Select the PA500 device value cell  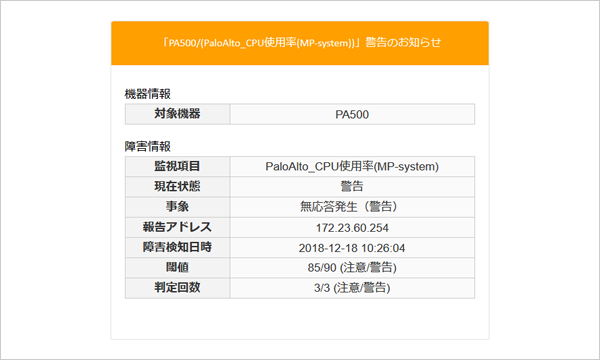352,114
